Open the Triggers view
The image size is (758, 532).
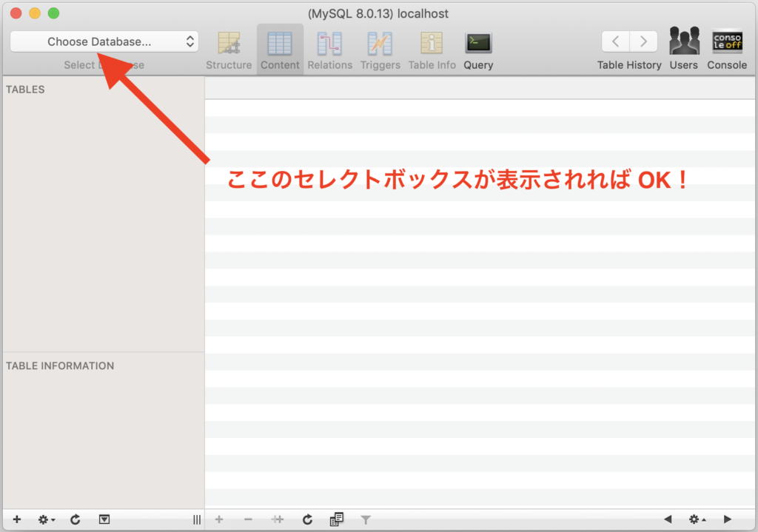point(380,44)
